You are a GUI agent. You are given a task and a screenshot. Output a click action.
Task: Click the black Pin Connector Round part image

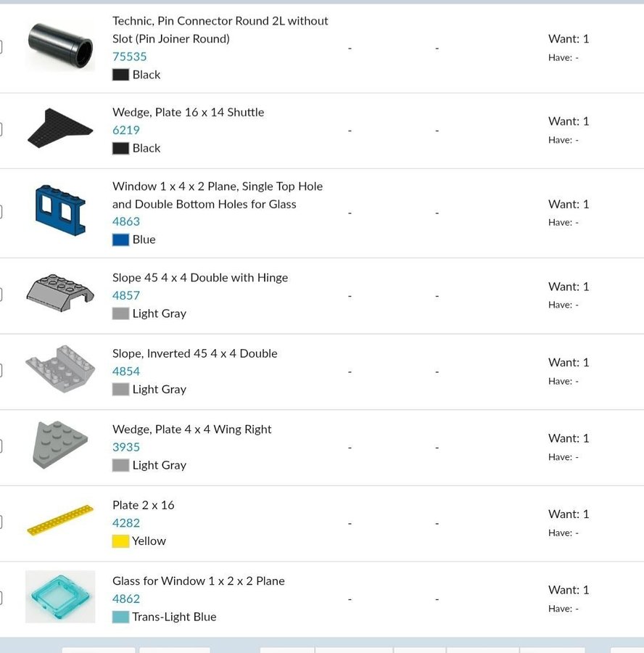tap(60, 46)
